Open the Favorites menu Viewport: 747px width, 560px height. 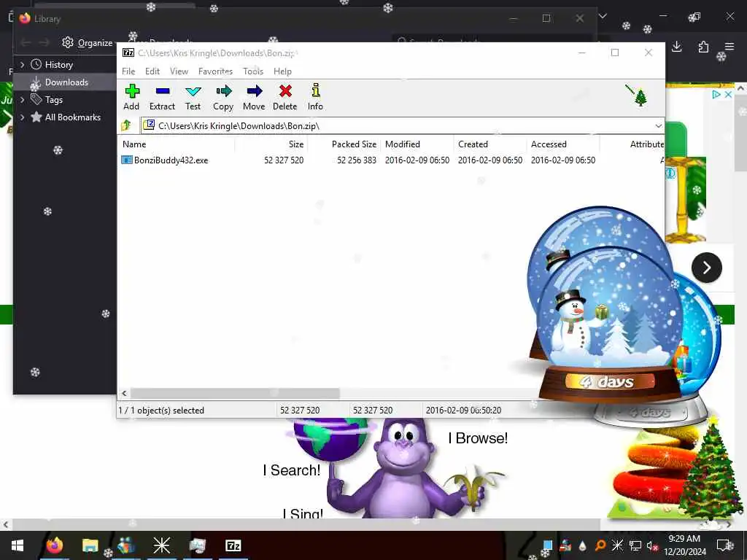click(x=215, y=71)
